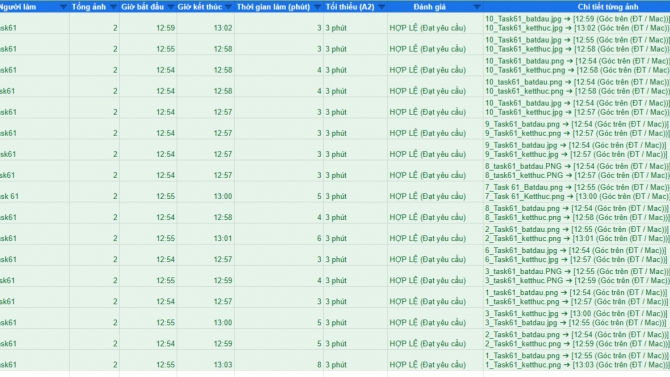Select the 3 phút cell in 13:01 row
The width and height of the screenshot is (670, 377).
tap(356, 234)
